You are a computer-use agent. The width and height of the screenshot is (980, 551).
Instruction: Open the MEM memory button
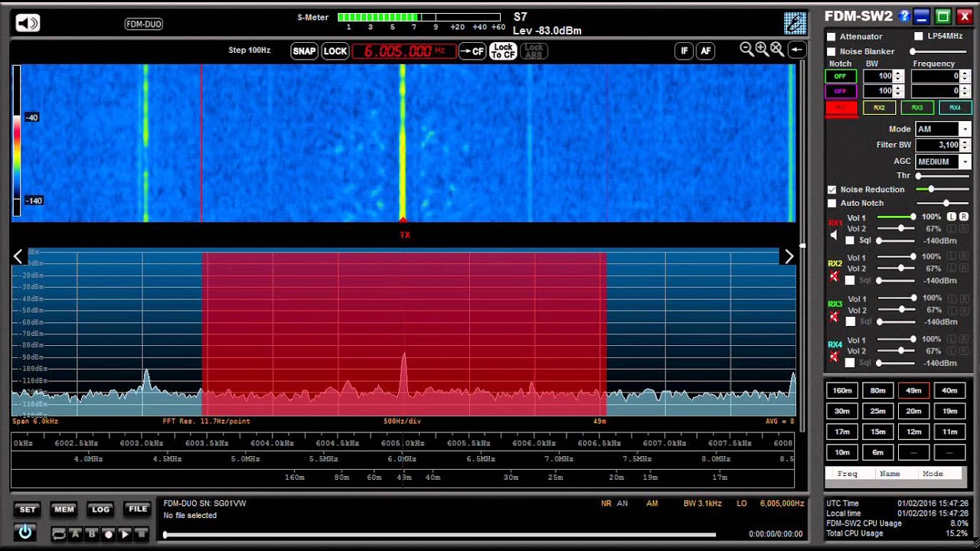64,509
